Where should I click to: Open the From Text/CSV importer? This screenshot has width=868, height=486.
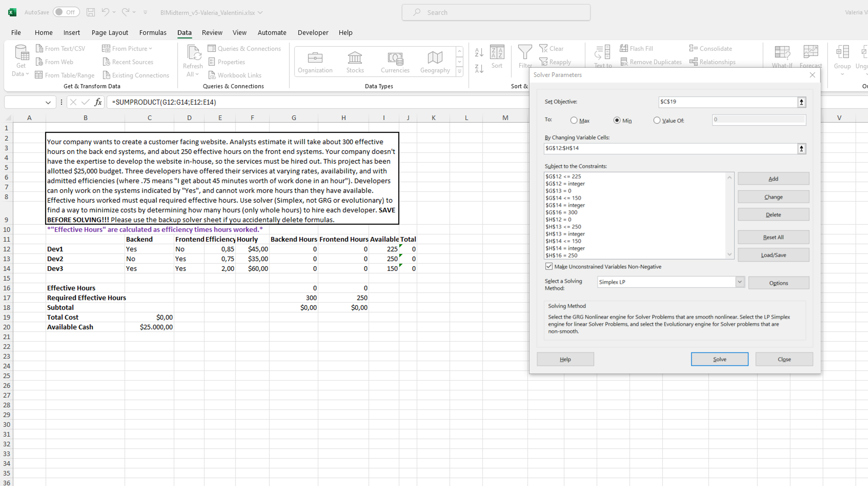(x=39, y=48)
